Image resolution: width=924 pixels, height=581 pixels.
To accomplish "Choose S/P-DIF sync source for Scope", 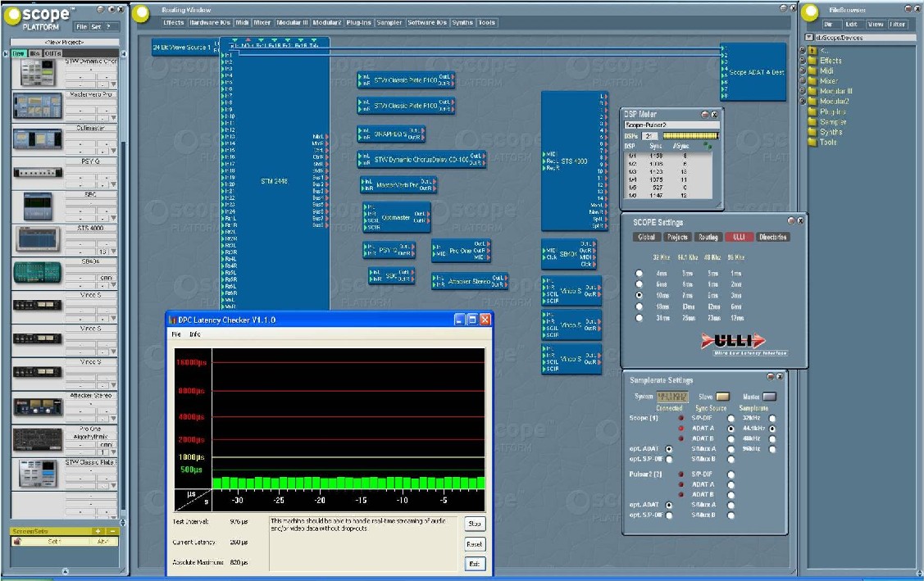I will click(731, 418).
